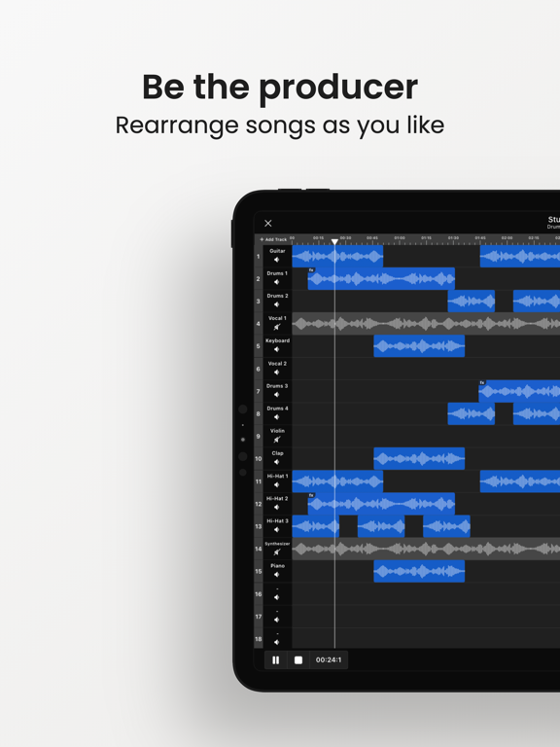Toggle the Piano track speaker icon
Image resolution: width=560 pixels, height=747 pixels.
[277, 575]
